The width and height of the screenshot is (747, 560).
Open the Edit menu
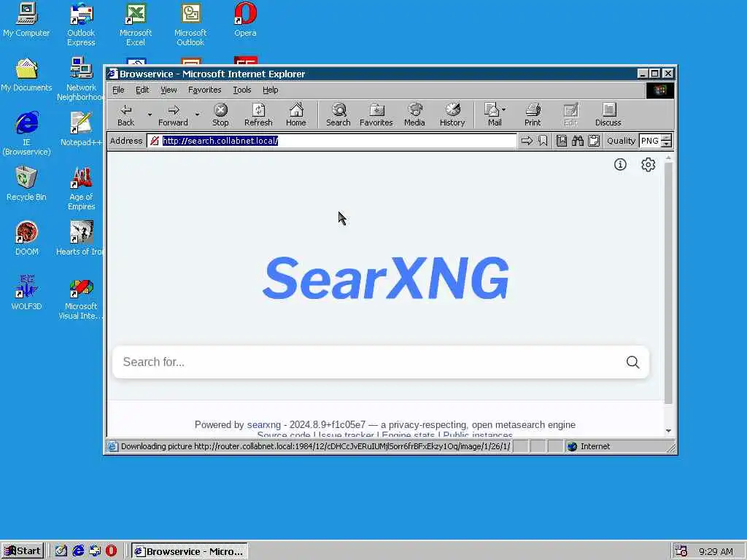pos(142,90)
